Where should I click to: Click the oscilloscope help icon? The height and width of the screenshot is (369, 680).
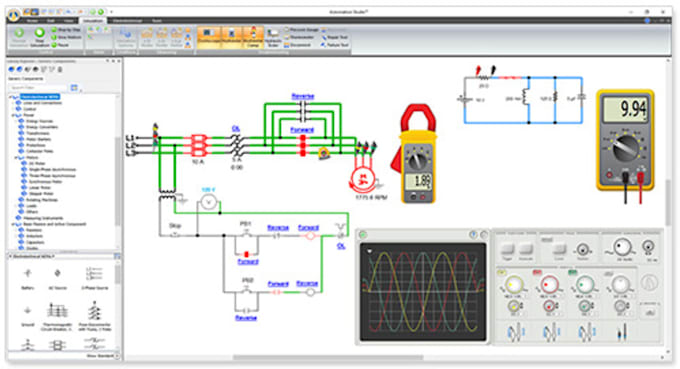(473, 235)
